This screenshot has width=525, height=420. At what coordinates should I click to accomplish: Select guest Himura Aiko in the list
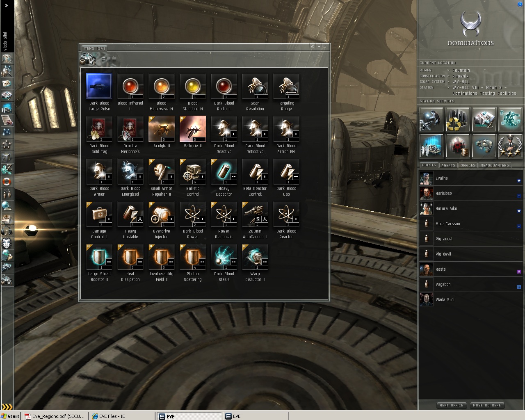471,208
